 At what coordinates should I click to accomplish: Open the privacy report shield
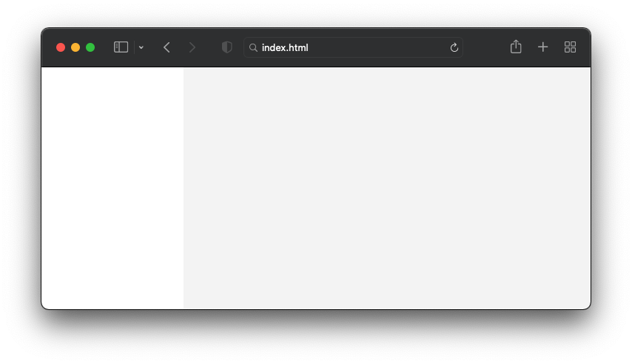[x=227, y=47]
